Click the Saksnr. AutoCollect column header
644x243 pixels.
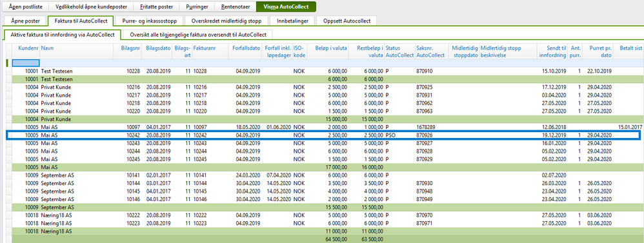430,52
